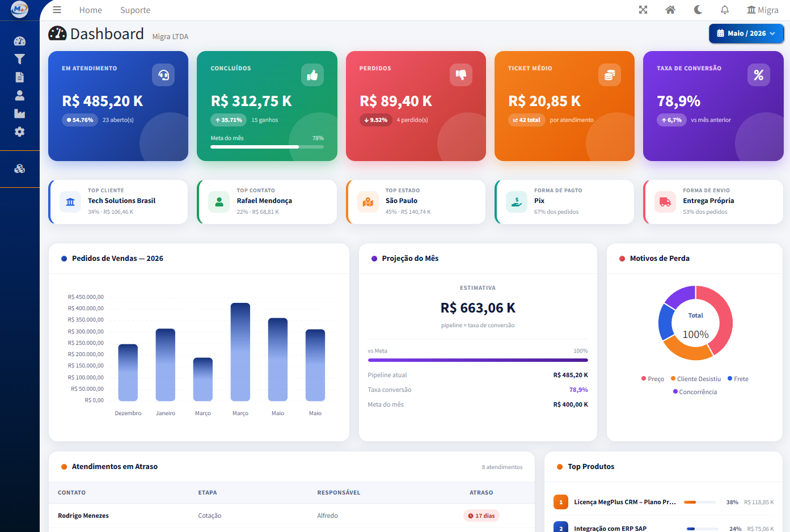Open Suporte in top navigation

click(136, 10)
